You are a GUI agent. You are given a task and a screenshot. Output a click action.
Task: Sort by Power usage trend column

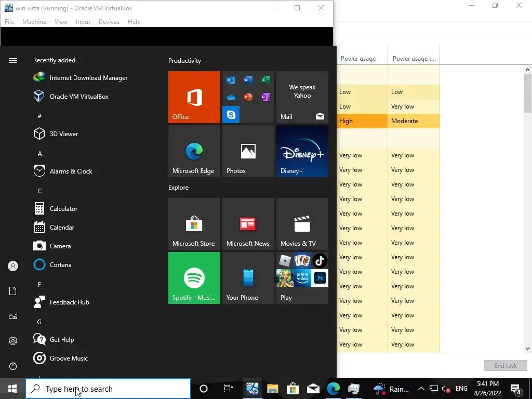[x=414, y=59]
